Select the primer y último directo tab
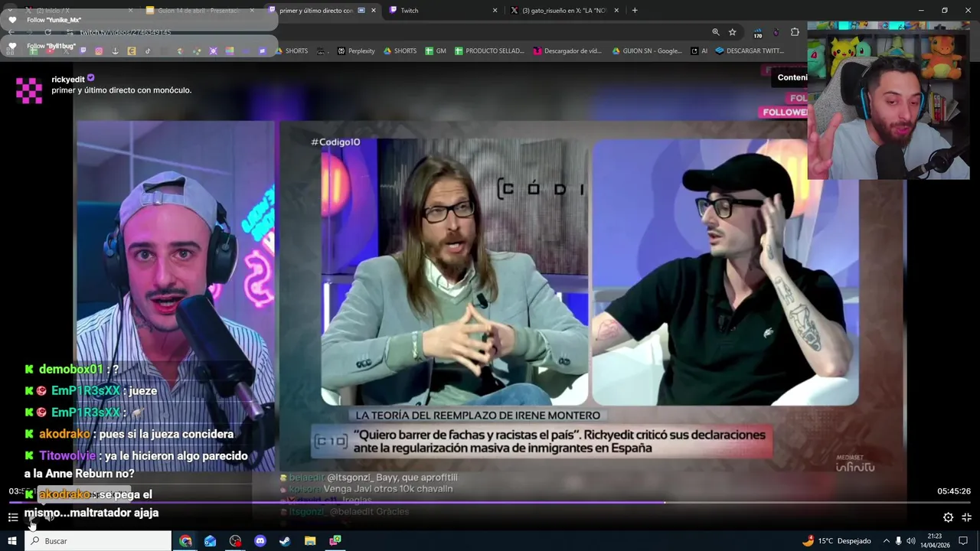The image size is (980, 551). (322, 11)
